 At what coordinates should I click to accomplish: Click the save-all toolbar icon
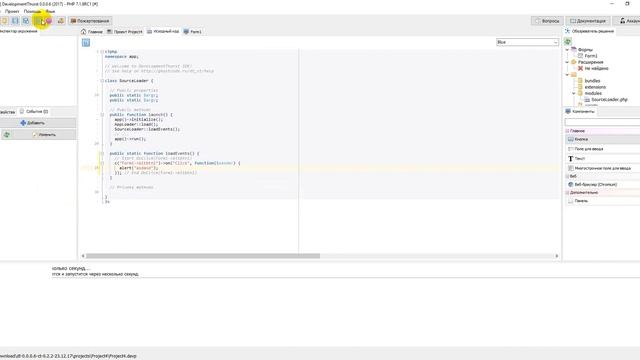click(x=26, y=20)
